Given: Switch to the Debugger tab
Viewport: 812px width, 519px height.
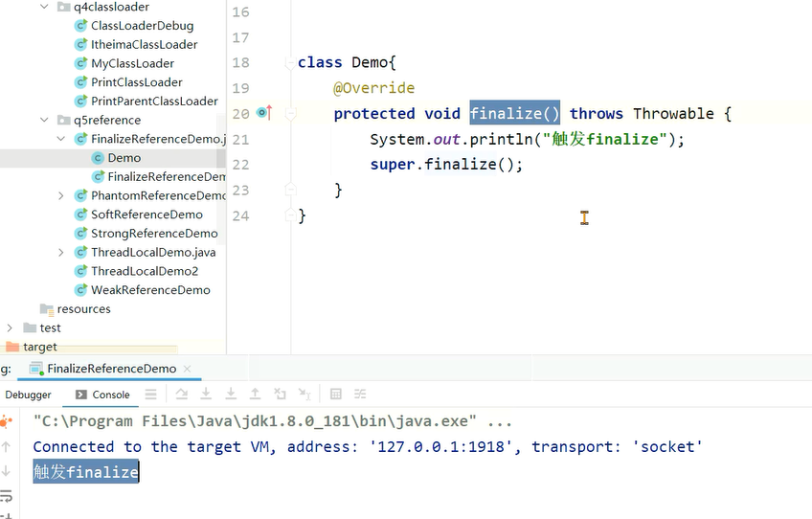Looking at the screenshot, I should click(x=29, y=395).
